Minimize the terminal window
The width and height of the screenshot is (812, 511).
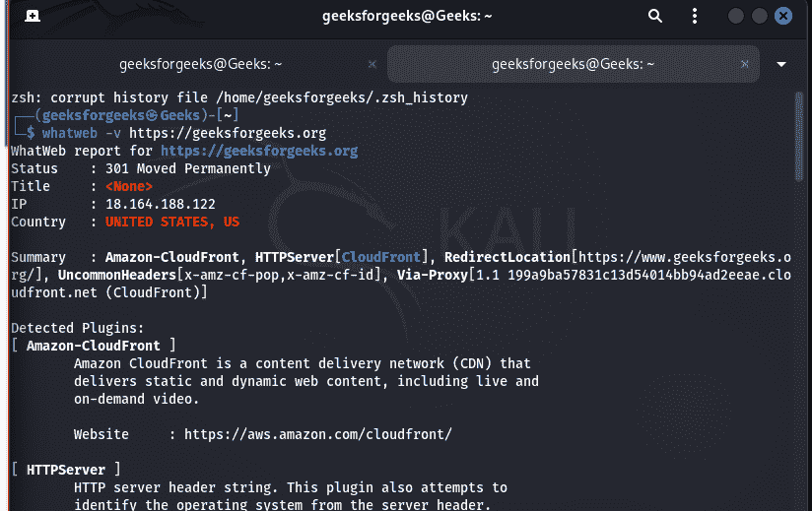(x=735, y=16)
